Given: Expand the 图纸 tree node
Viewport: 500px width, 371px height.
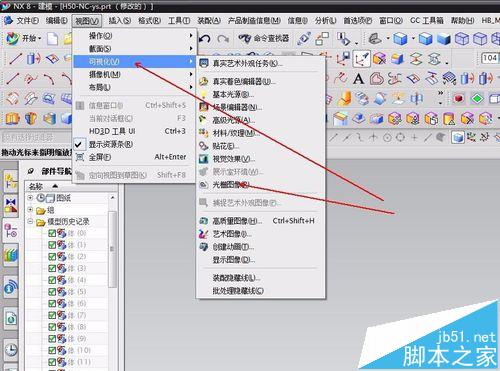Looking at the screenshot, I should 30,198.
